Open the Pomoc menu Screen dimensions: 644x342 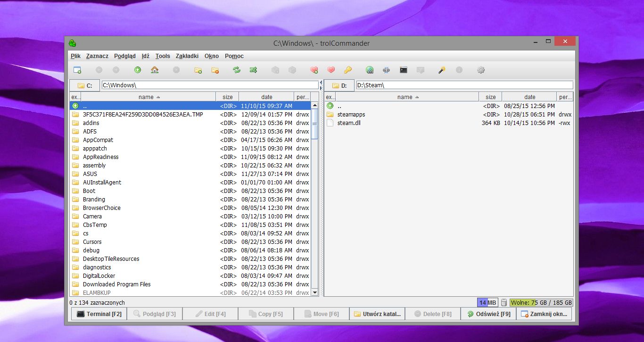coord(234,56)
